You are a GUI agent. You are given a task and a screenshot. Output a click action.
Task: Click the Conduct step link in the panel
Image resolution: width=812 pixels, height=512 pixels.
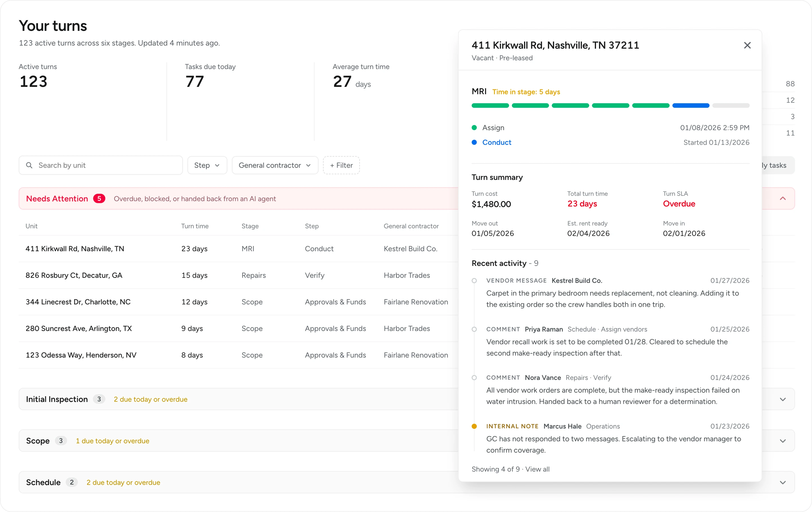pos(496,143)
